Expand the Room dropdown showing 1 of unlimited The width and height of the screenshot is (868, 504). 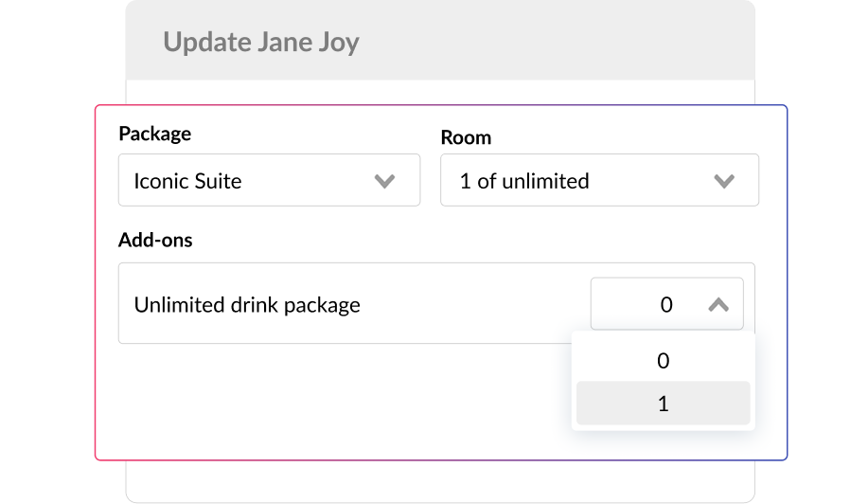[x=598, y=180]
